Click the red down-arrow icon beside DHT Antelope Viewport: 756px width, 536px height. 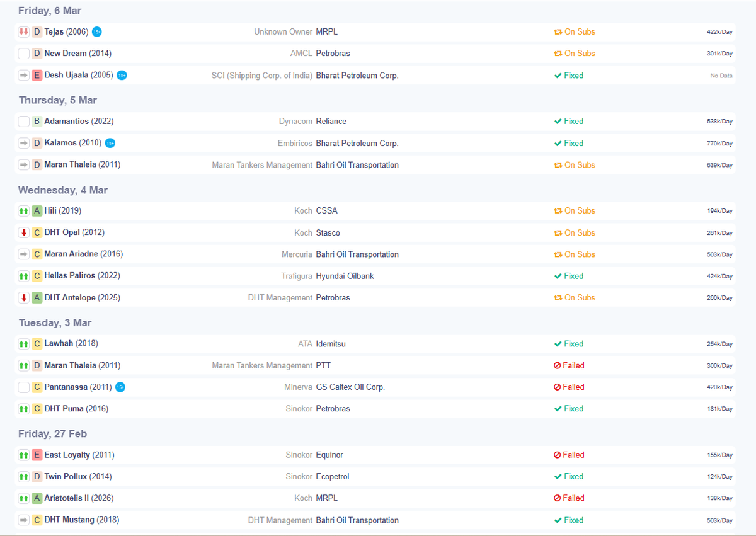click(x=24, y=298)
